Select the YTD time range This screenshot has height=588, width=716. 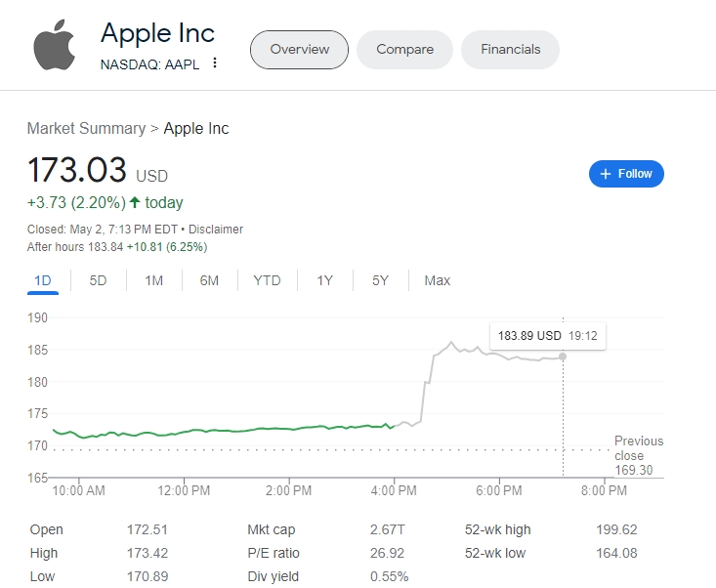point(267,281)
